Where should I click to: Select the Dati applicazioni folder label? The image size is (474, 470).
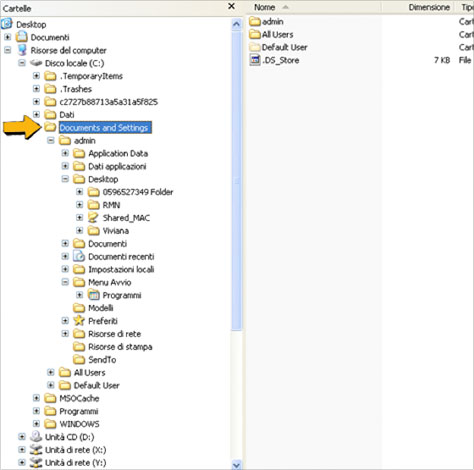pyautogui.click(x=117, y=166)
